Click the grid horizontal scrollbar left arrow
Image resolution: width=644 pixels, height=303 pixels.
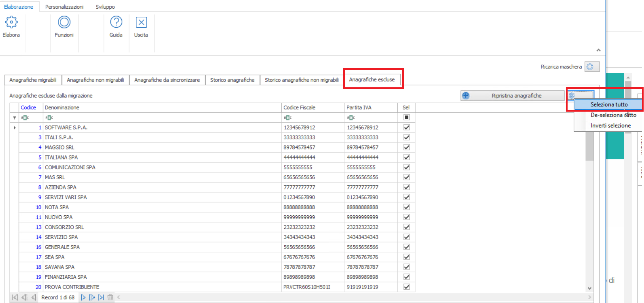tap(119, 297)
